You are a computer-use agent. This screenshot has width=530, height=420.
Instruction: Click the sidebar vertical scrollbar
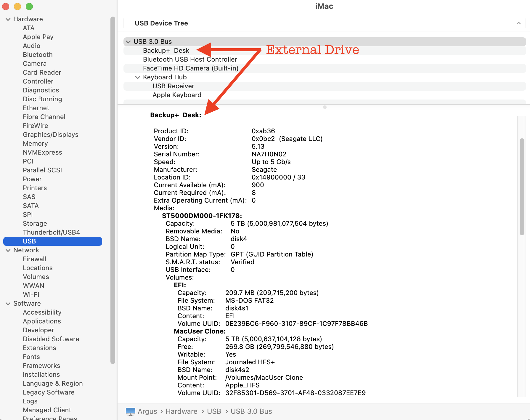click(x=113, y=190)
